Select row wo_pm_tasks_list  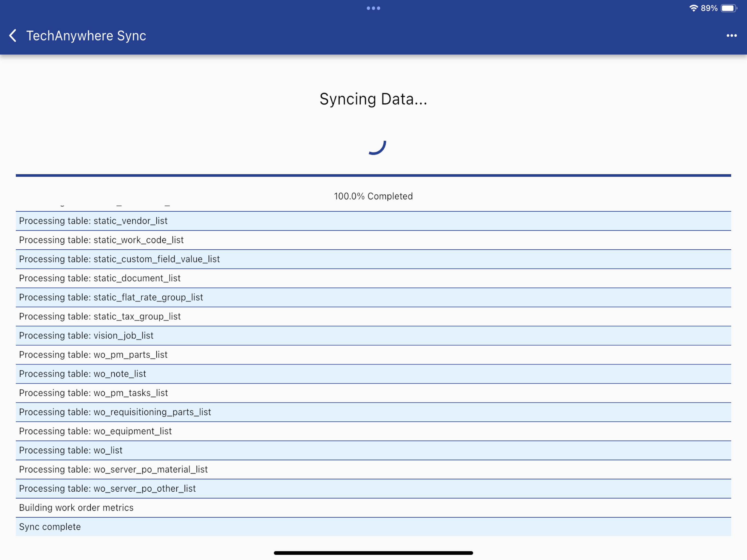(x=373, y=393)
